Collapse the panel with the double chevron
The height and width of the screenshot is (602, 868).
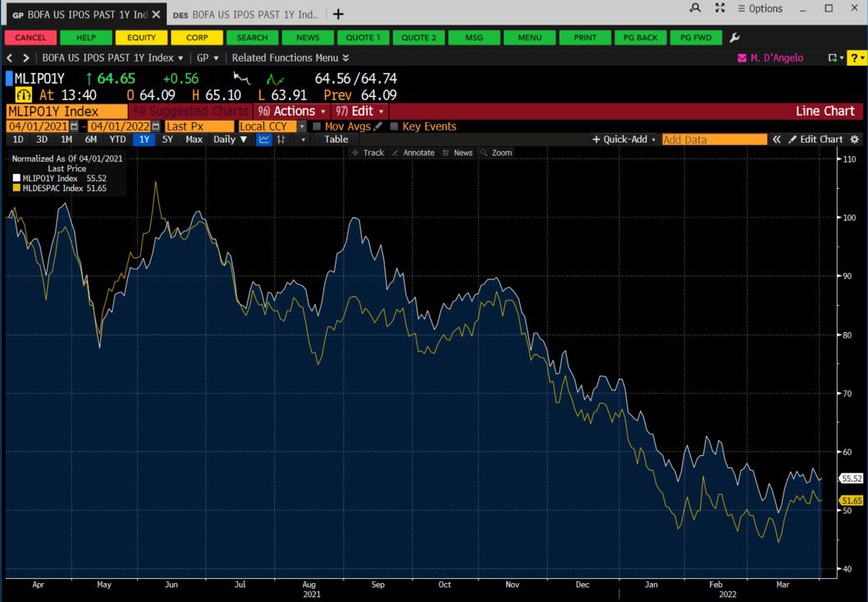(777, 139)
